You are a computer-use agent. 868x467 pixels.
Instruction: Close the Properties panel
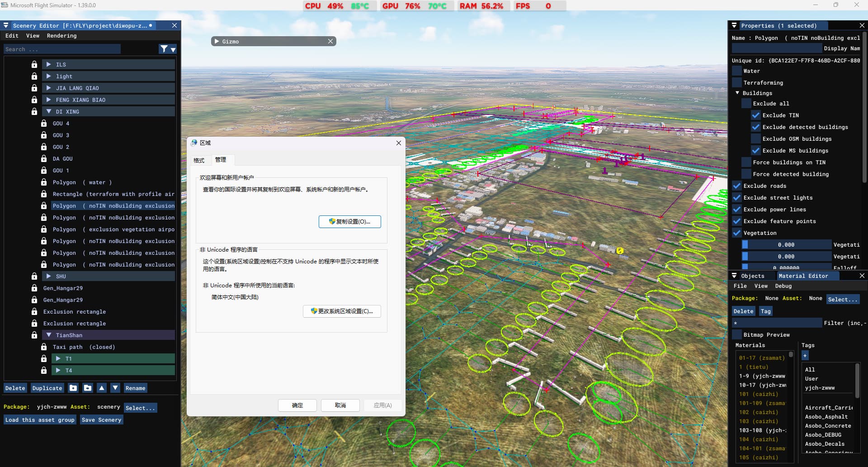862,26
